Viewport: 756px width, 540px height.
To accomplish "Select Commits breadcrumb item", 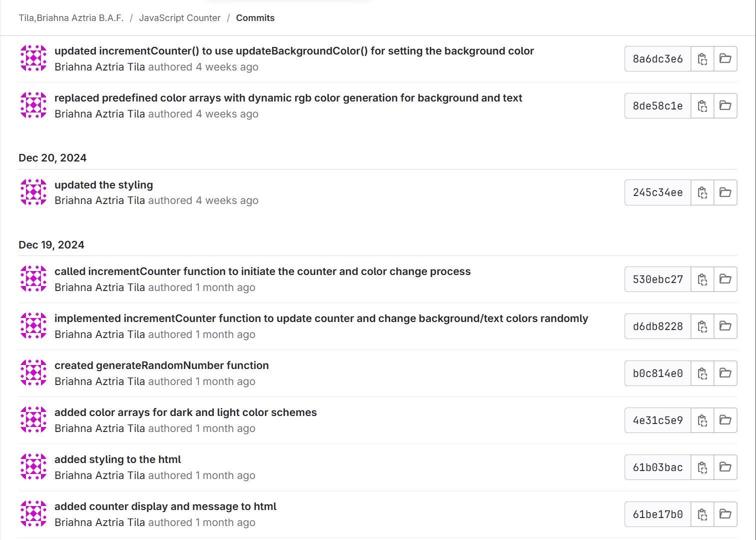I will point(255,18).
